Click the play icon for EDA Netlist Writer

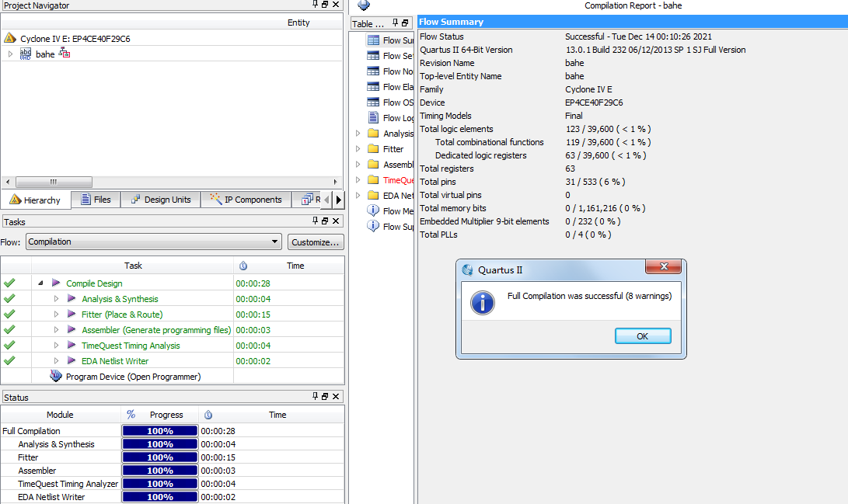[72, 360]
